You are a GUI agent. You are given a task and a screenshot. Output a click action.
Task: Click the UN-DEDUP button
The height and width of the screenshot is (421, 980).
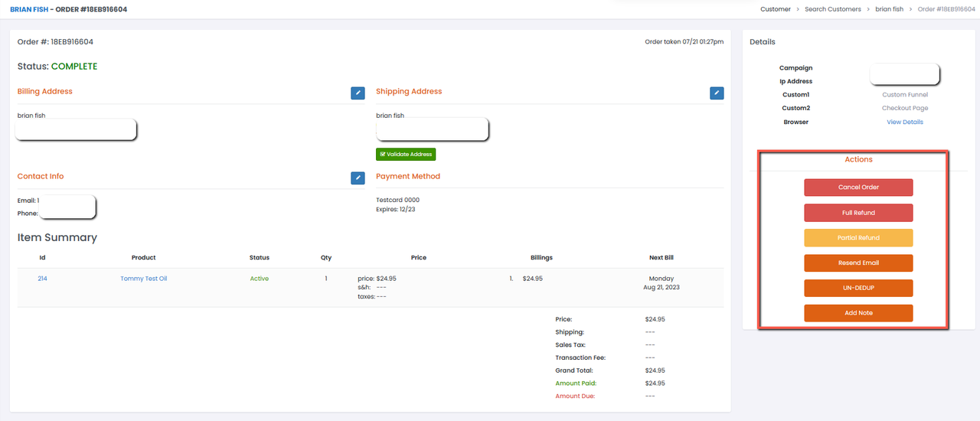coord(858,288)
